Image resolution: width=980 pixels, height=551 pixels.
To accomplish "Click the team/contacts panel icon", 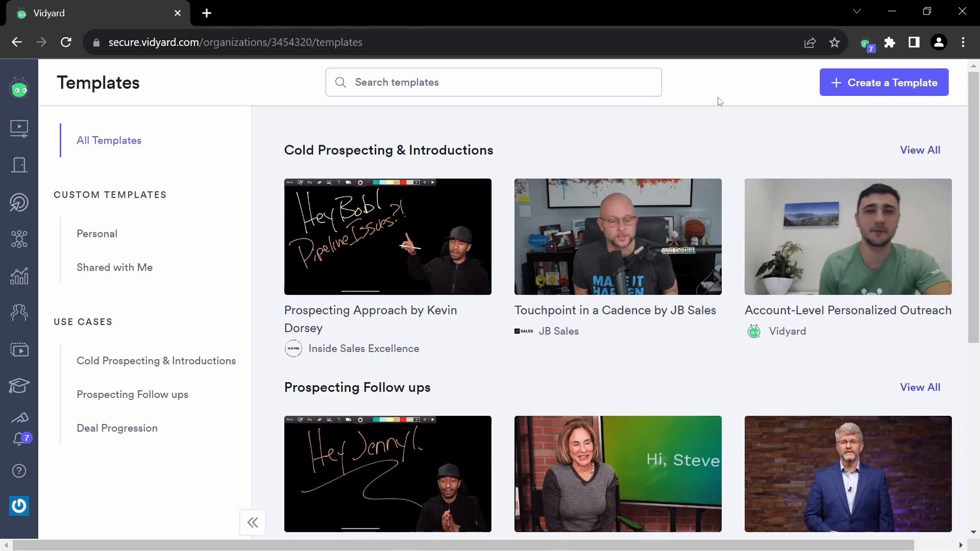I will click(x=19, y=312).
